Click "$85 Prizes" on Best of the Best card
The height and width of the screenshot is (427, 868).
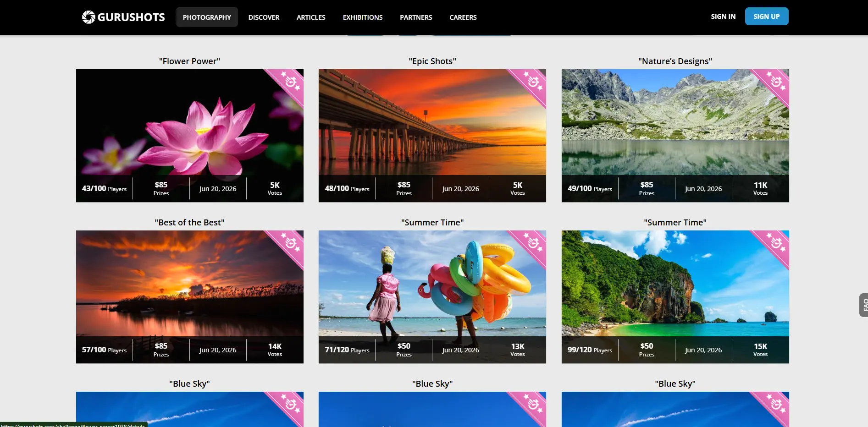(x=161, y=350)
